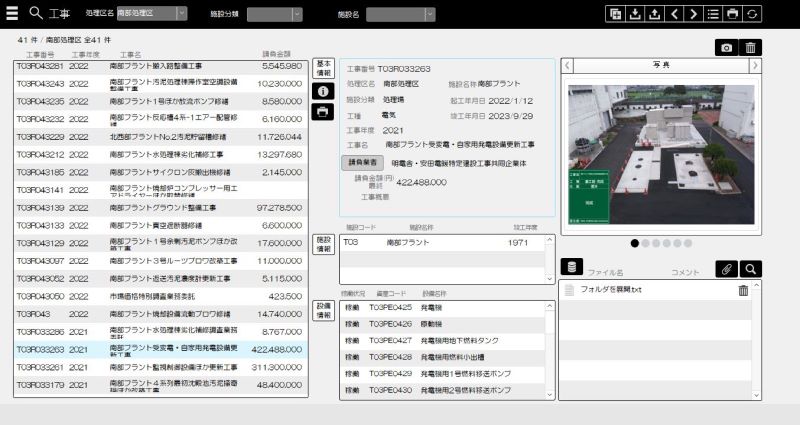Select equipment row T03PE0427
The width and height of the screenshot is (800, 425).
443,340
